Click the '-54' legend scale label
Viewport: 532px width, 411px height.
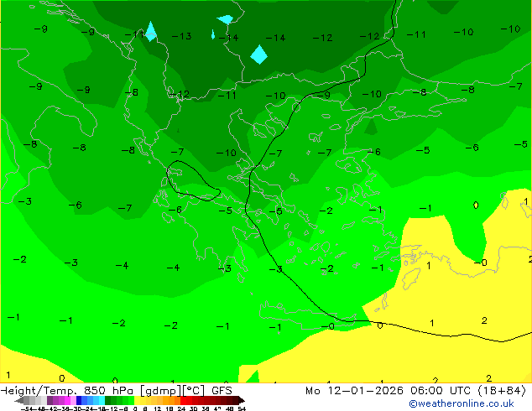tap(27, 408)
